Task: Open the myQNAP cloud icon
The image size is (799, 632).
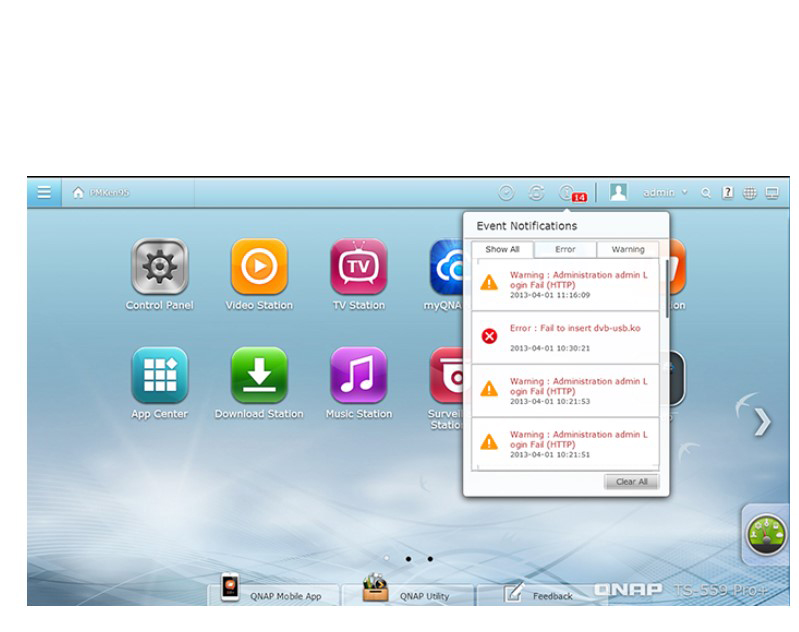Action: (446, 267)
